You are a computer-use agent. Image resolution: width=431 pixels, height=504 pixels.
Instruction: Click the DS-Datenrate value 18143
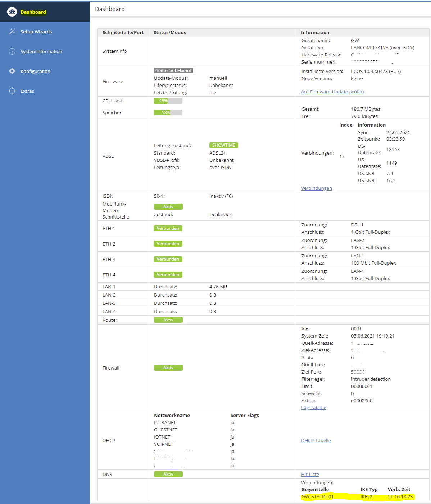393,150
